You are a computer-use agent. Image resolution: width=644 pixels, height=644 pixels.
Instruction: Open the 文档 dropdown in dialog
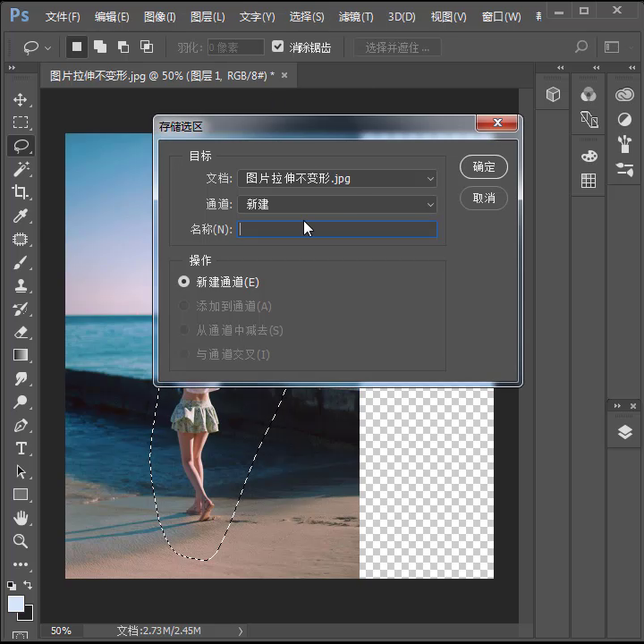tap(336, 179)
